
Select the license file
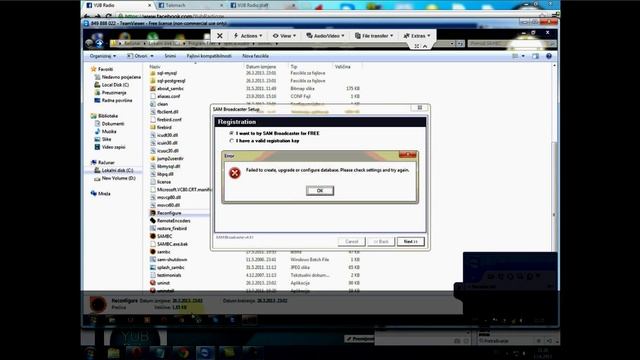click(160, 182)
